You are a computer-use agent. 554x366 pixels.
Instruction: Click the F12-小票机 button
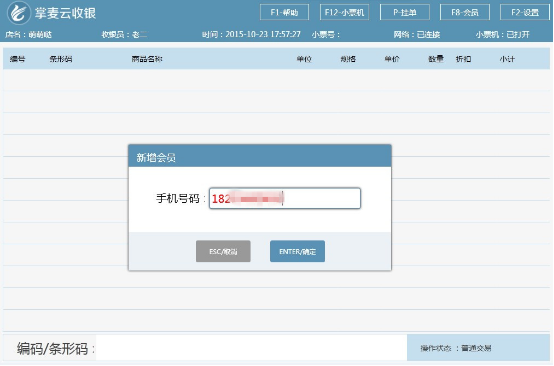[x=344, y=12]
